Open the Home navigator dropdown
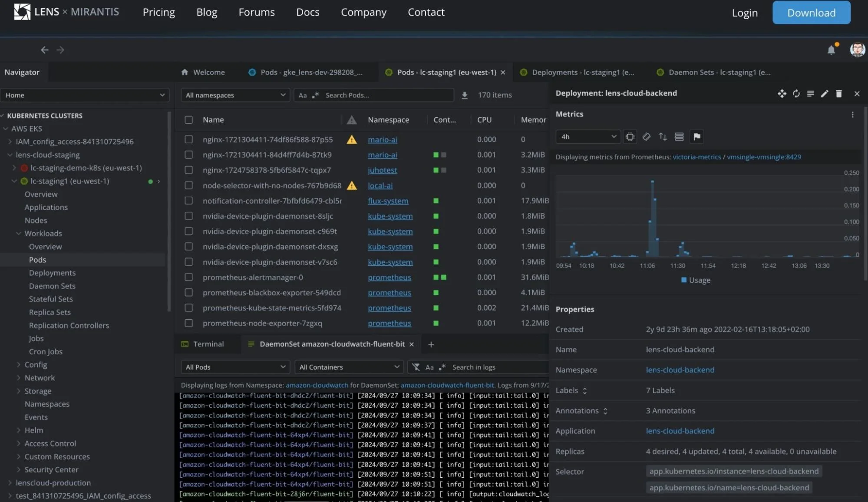Image resolution: width=868 pixels, height=502 pixels. coord(85,95)
